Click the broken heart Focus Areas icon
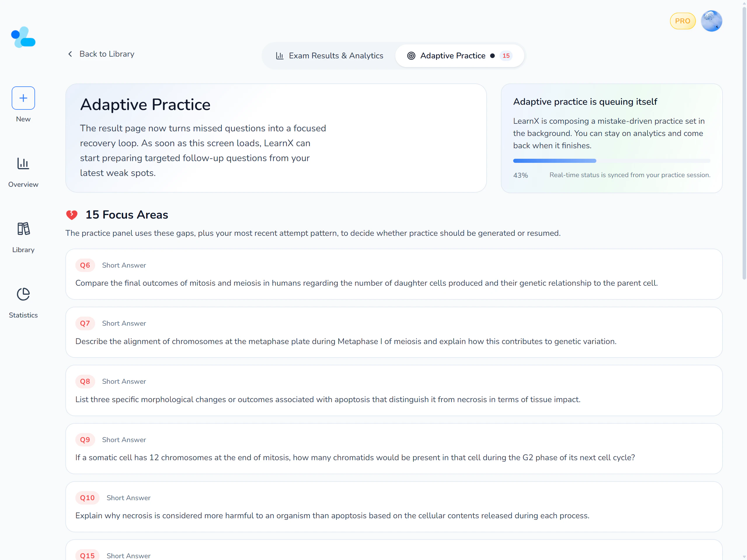 72,215
